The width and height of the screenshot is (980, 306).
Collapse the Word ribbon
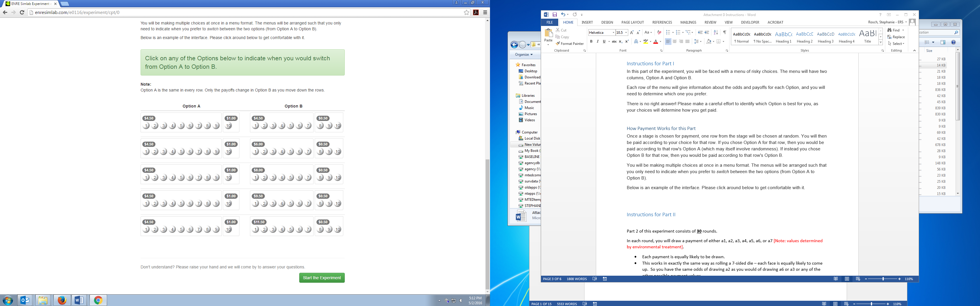(x=914, y=50)
